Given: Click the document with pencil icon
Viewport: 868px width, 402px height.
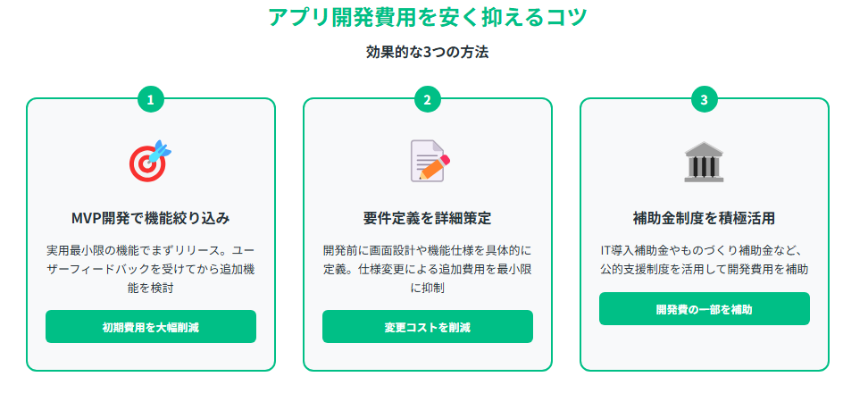Looking at the screenshot, I should [x=430, y=161].
